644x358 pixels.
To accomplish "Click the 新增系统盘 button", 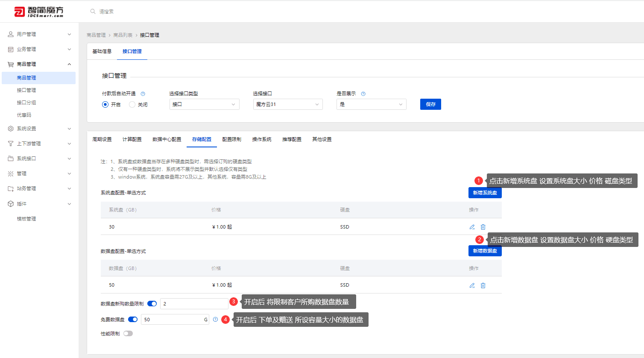I will tap(485, 193).
